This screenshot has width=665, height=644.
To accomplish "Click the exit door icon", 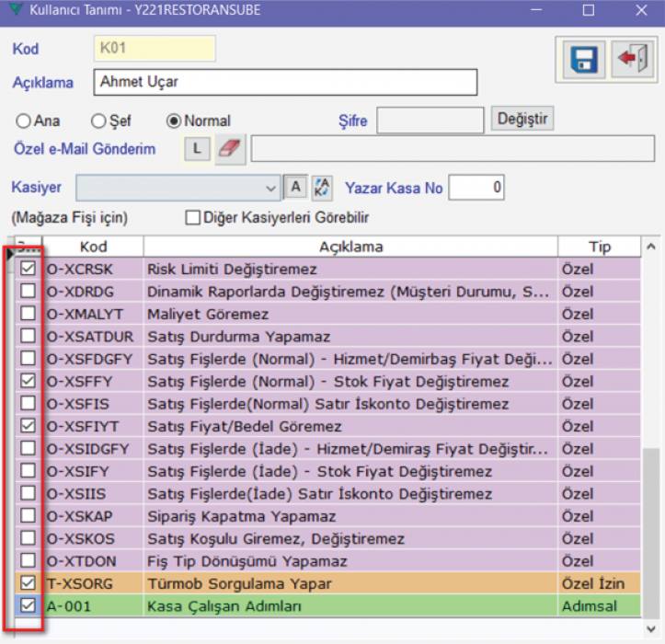I will [631, 60].
